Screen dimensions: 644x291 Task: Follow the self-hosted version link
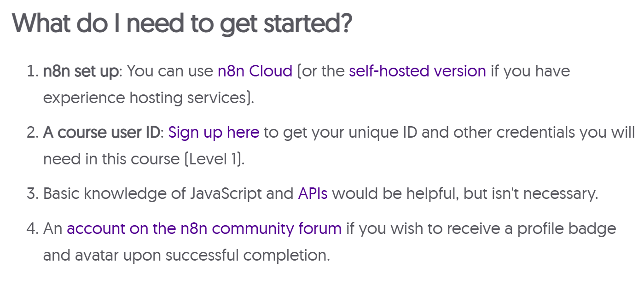[x=417, y=71]
